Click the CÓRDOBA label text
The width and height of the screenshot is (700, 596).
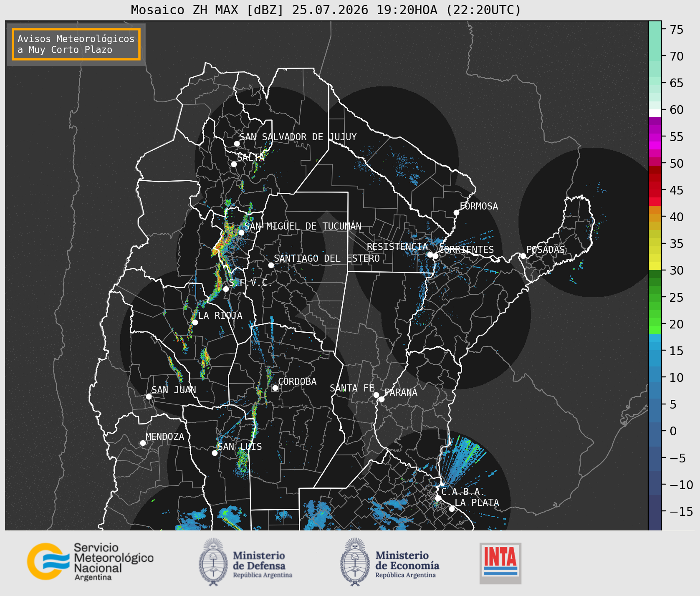tap(297, 381)
